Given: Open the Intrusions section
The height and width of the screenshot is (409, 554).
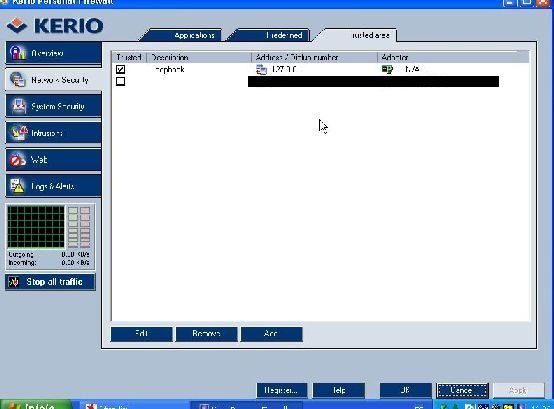Looking at the screenshot, I should pos(54,133).
